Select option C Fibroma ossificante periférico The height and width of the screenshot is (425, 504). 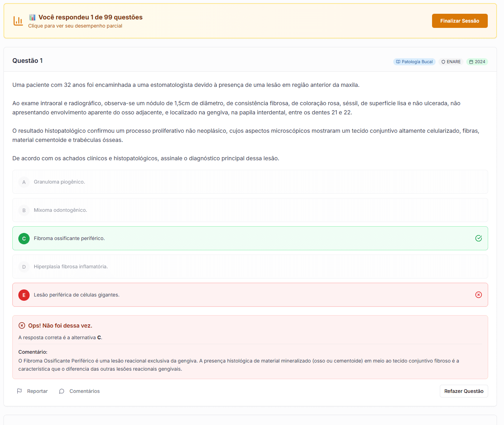click(x=69, y=238)
